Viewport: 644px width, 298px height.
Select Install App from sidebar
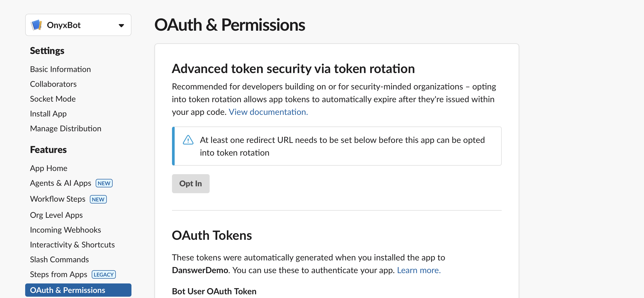click(48, 114)
